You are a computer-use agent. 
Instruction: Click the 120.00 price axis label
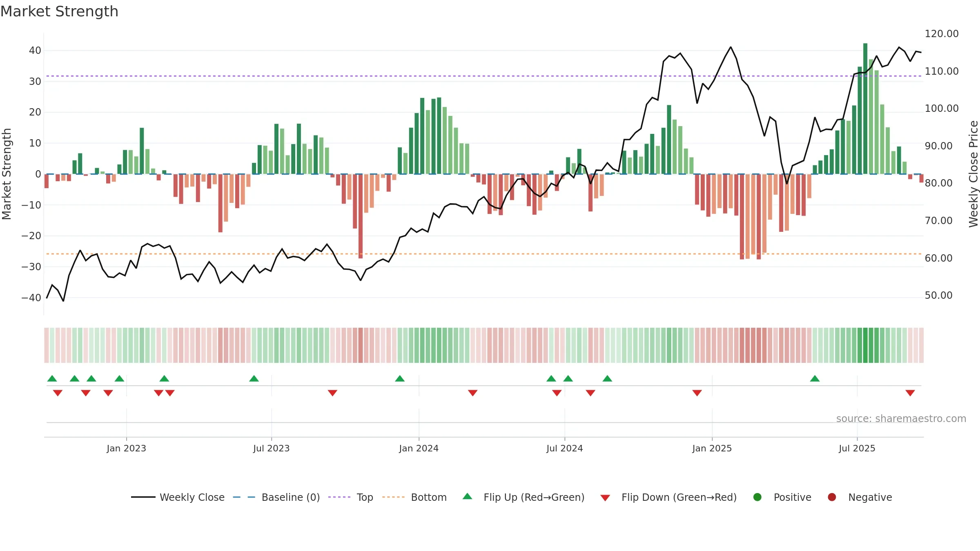(x=942, y=34)
